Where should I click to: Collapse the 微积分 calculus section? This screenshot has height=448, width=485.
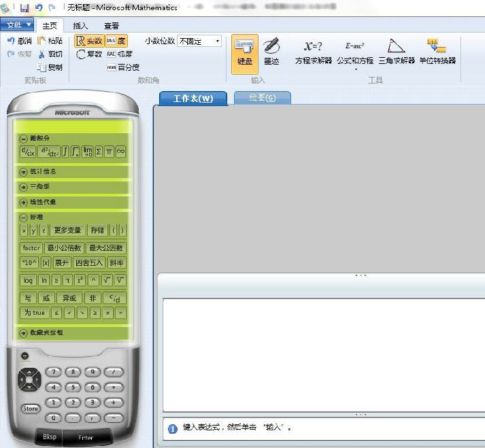click(24, 139)
